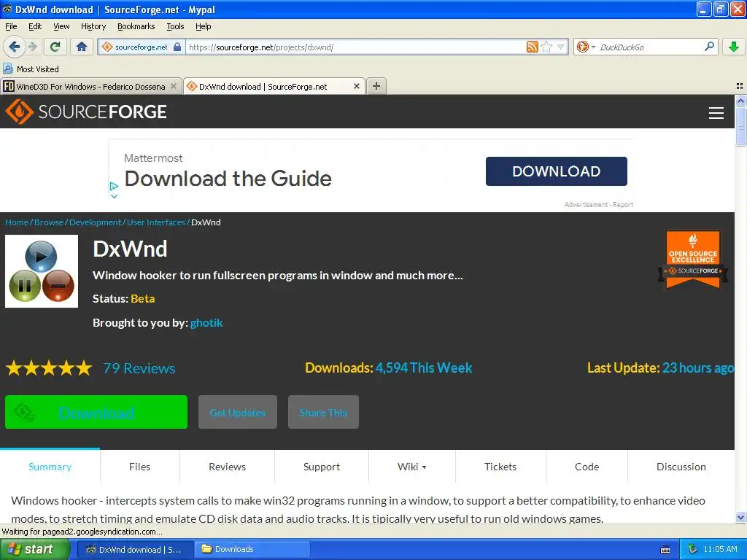747x560 pixels.
Task: Click the User Interfaces breadcrumb link
Action: [x=156, y=222]
